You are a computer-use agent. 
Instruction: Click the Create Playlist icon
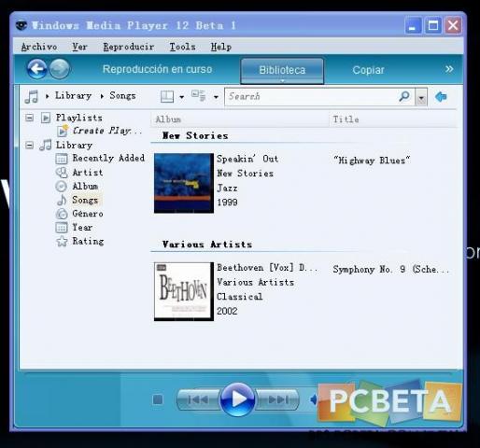coord(63,131)
